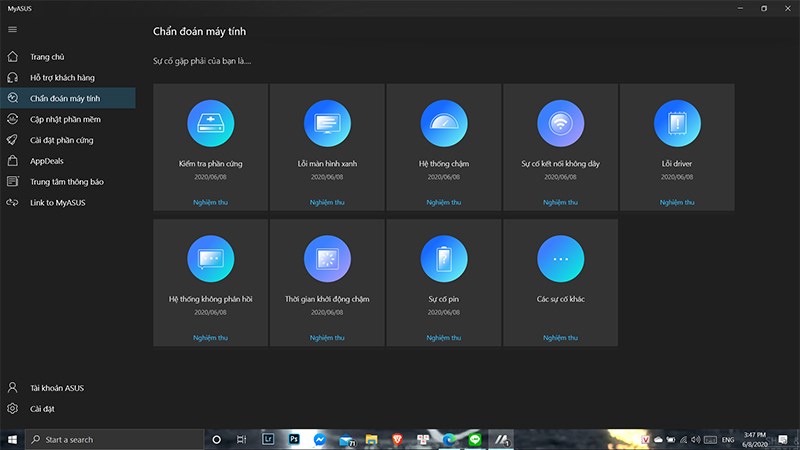Select the Sự cố pin battery icon
Viewport: 800px width, 450px height.
pos(444,260)
